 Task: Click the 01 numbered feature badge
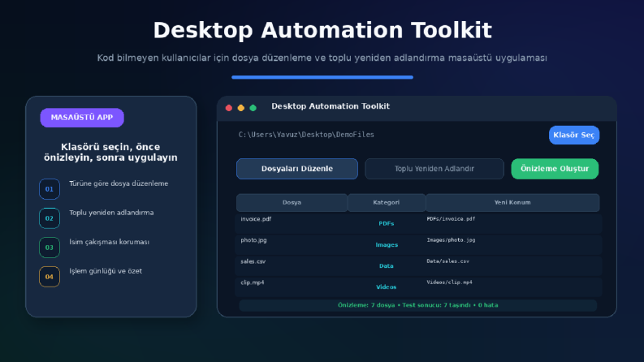point(50,189)
